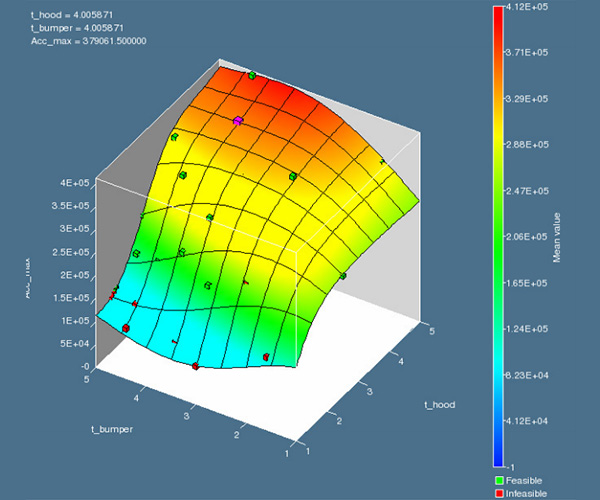Select the green point at the surface peak
Screen dimensions: 600x500
pos(252,75)
